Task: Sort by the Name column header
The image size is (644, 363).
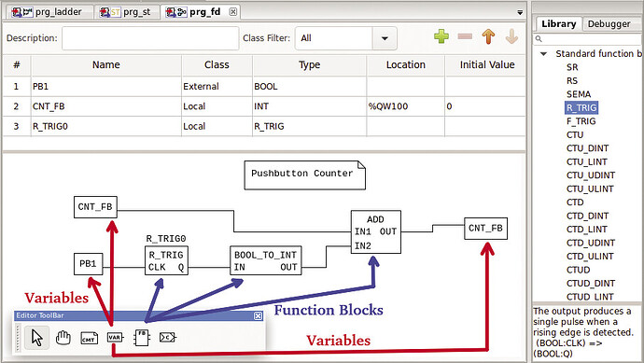Action: point(106,65)
